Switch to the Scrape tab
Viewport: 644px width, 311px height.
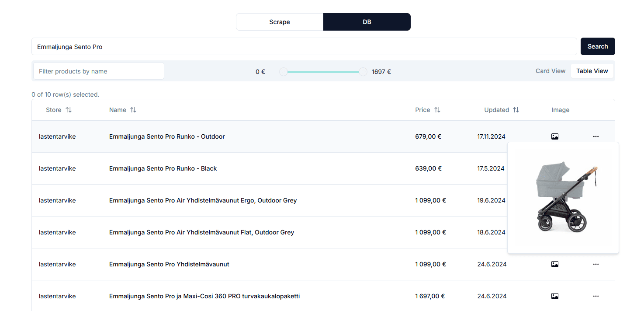pyautogui.click(x=280, y=22)
